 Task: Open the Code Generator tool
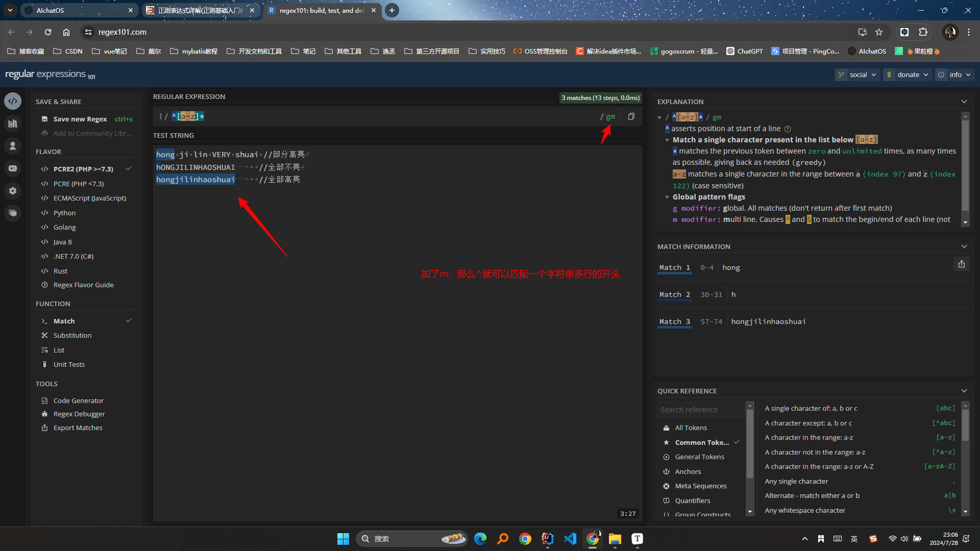pos(78,400)
